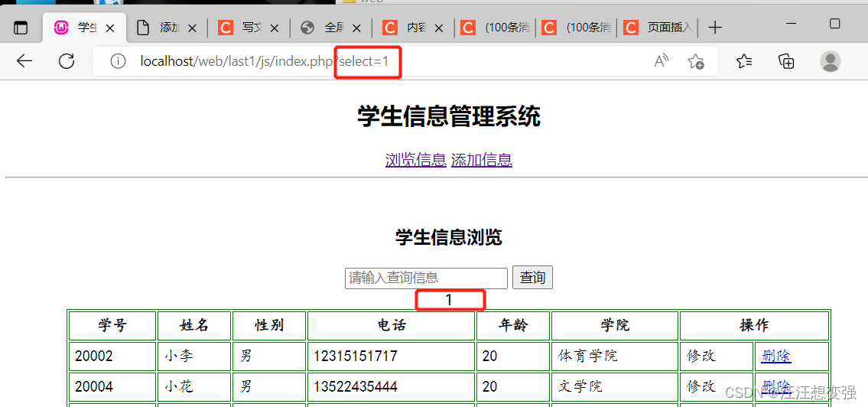Image resolution: width=868 pixels, height=407 pixels.
Task: Select the name cell 小花
Action: tap(194, 386)
